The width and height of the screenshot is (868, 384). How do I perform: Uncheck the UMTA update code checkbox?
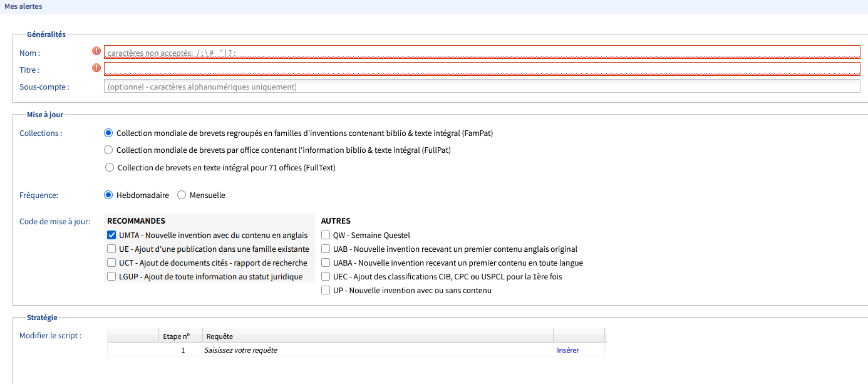coord(111,236)
